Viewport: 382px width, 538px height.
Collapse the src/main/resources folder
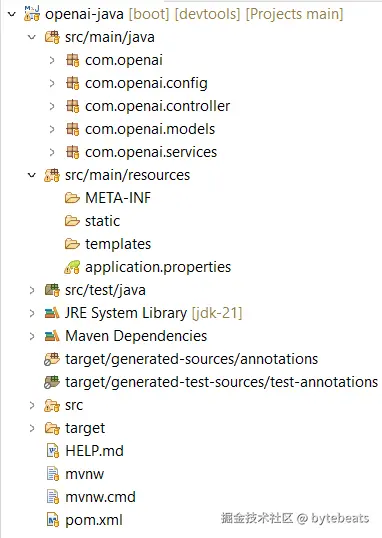coord(32,175)
